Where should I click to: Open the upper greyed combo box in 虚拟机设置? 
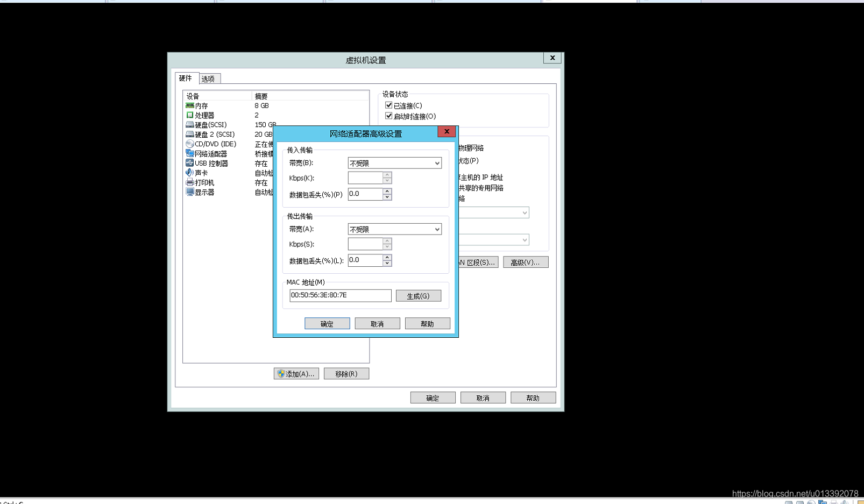pyautogui.click(x=493, y=212)
